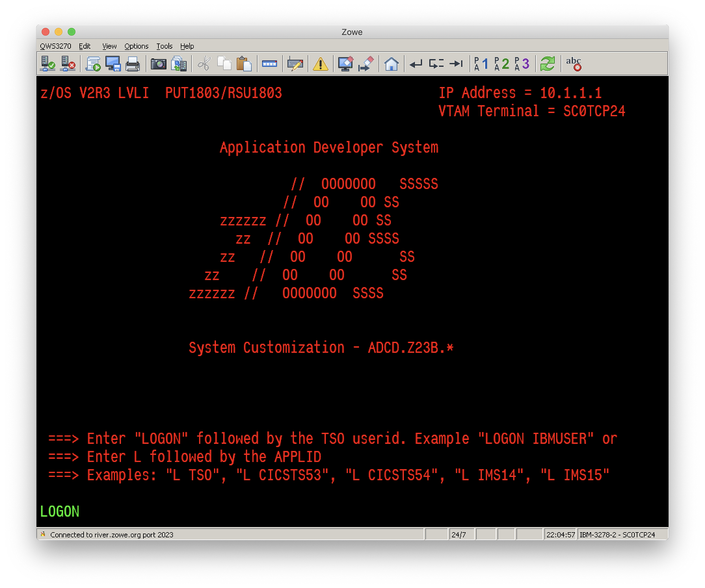Open the Help menu

click(187, 46)
